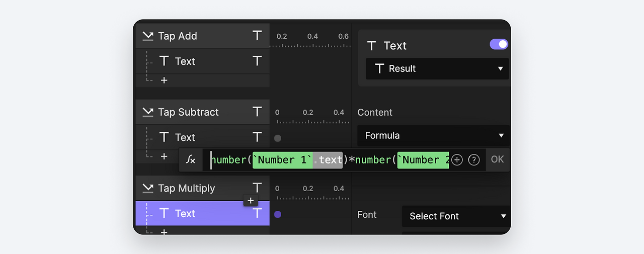Click the T icon on Tap Add row
This screenshot has height=254, width=644.
pos(257,36)
